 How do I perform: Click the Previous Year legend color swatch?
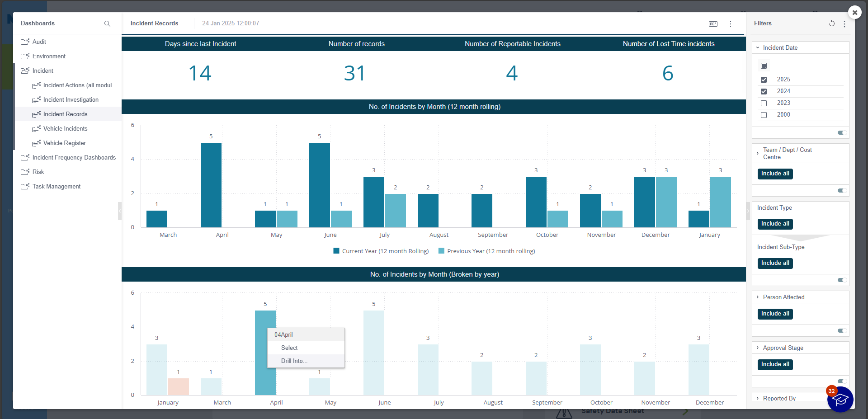pos(441,251)
